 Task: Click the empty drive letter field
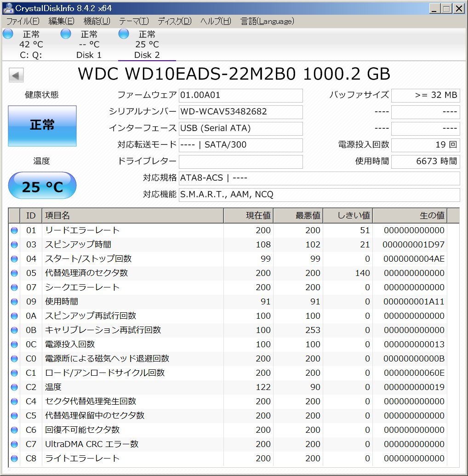[241, 161]
